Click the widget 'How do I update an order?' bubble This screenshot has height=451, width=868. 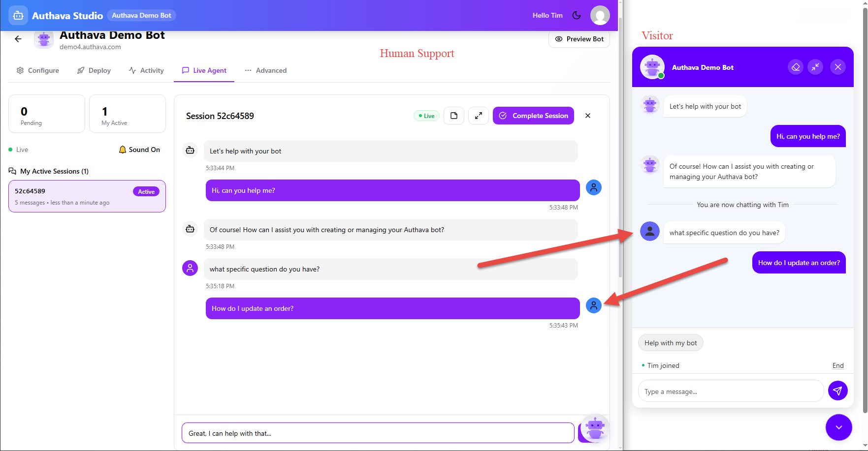coord(799,263)
